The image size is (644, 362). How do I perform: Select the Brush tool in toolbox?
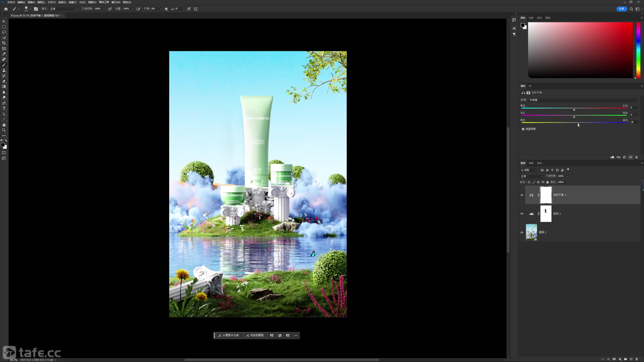pyautogui.click(x=4, y=65)
